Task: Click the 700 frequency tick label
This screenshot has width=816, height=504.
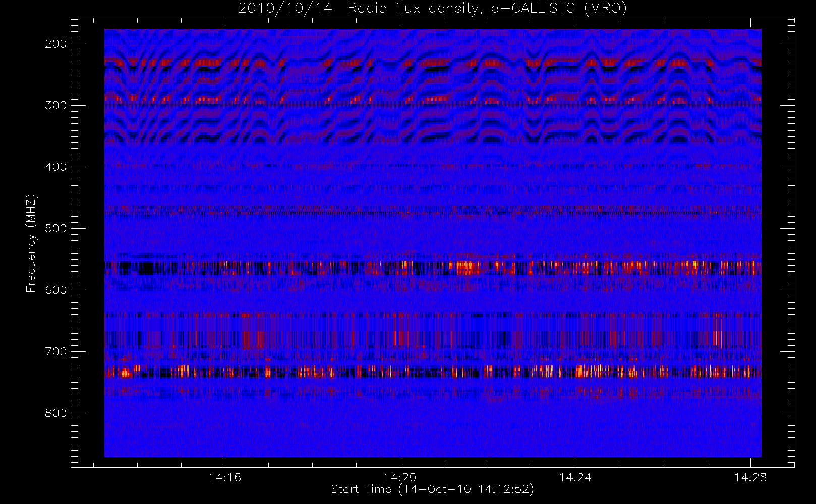Action: 56,351
